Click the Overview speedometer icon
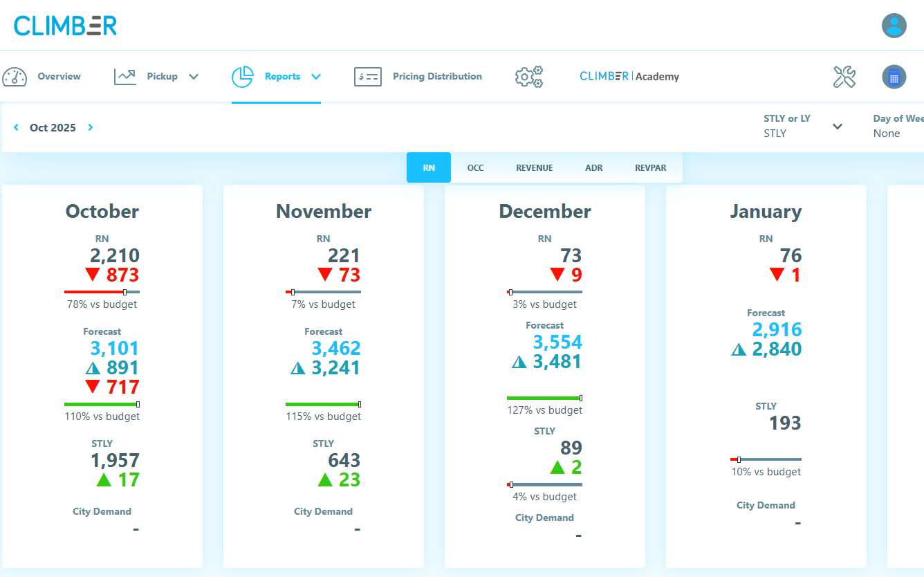The height and width of the screenshot is (577, 924). [15, 77]
